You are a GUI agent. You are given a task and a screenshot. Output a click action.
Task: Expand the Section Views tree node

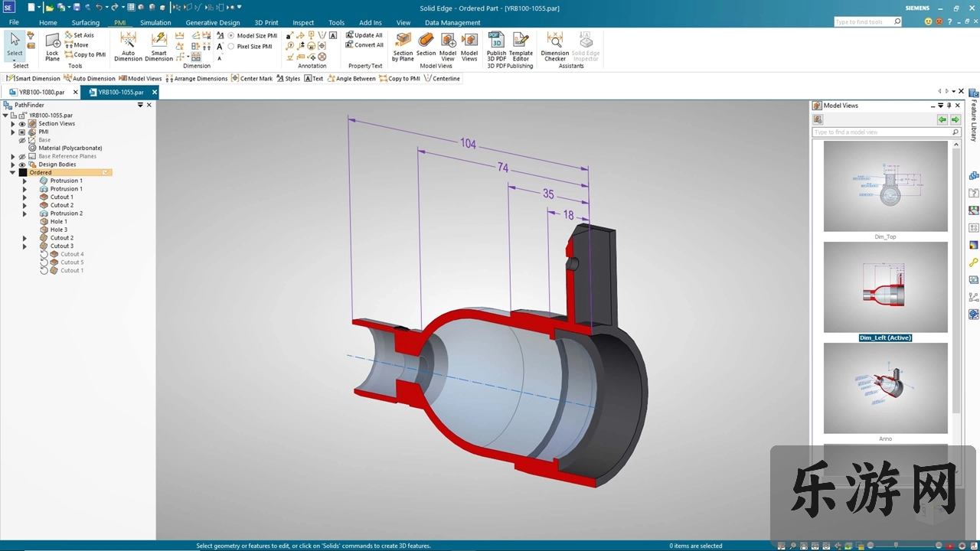tap(12, 123)
